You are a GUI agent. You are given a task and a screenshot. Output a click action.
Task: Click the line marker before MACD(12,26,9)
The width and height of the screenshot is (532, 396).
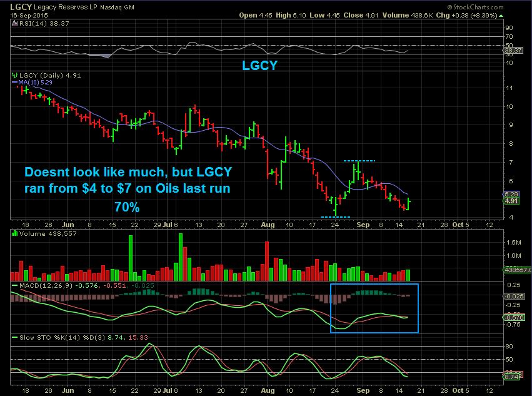coord(14,286)
